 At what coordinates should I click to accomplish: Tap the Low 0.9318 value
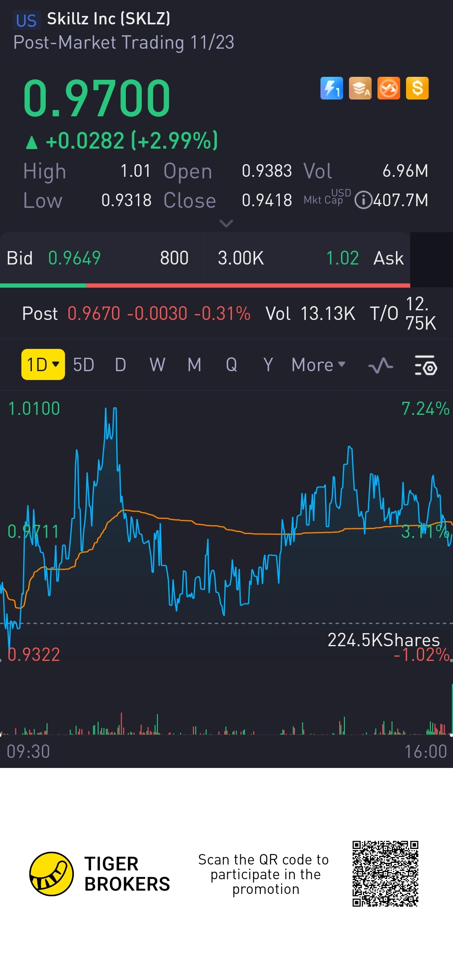click(x=126, y=200)
